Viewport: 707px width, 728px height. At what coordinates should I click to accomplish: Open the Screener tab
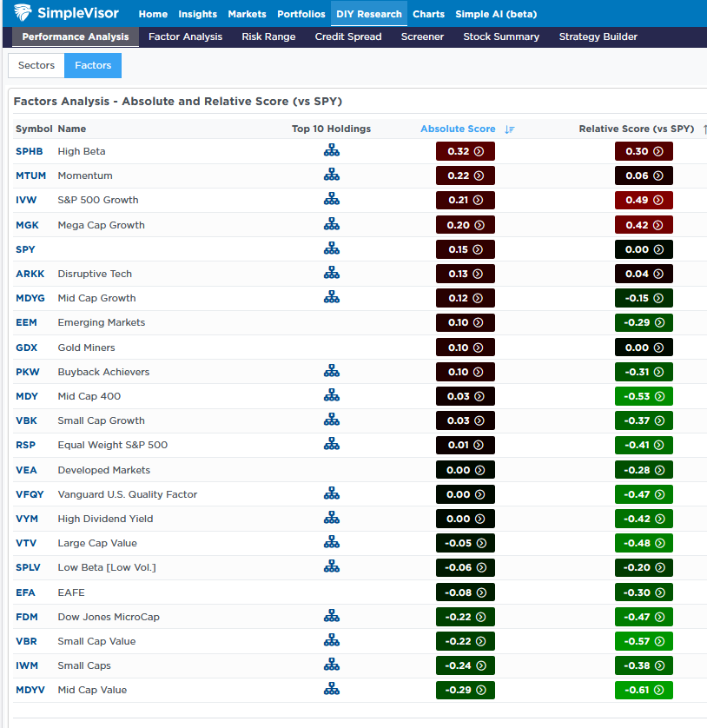pos(422,36)
